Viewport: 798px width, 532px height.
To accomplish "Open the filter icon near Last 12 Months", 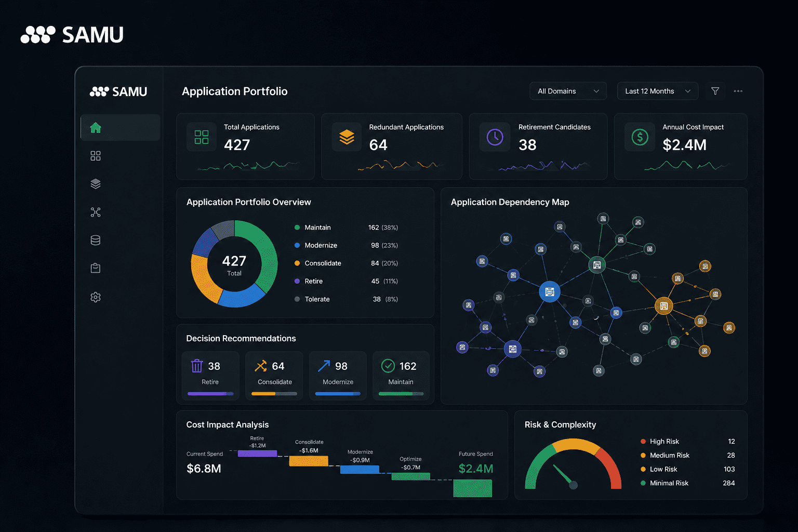I will (715, 91).
